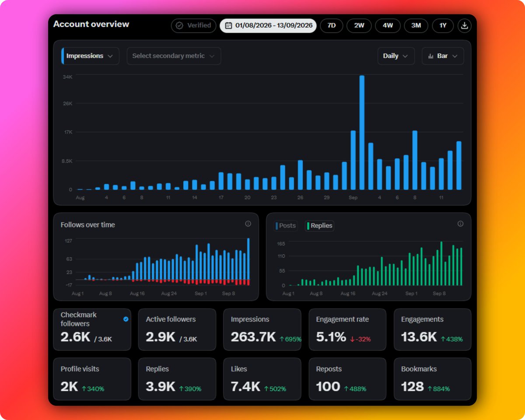
Task: Click bar chart icon beside Bar
Action: point(430,56)
